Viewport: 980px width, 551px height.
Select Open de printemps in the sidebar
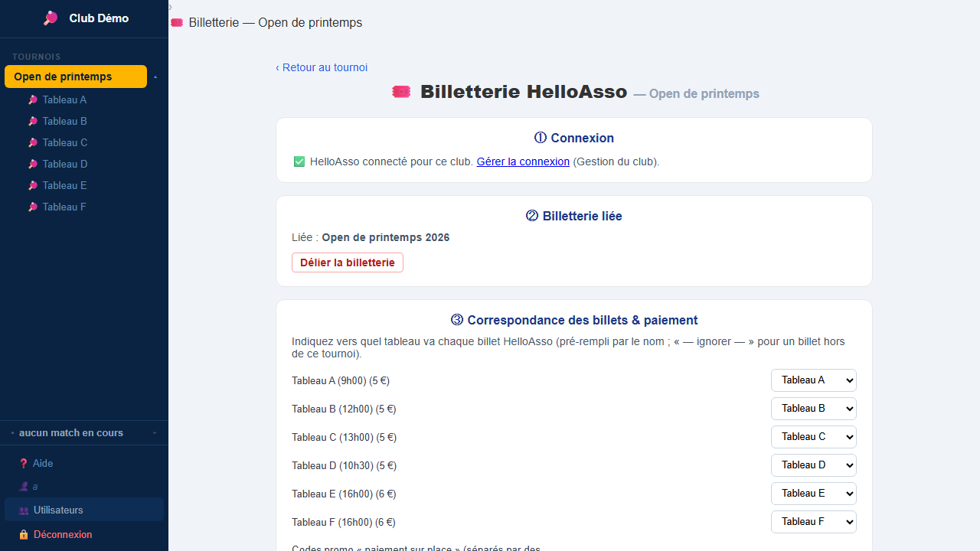click(76, 77)
